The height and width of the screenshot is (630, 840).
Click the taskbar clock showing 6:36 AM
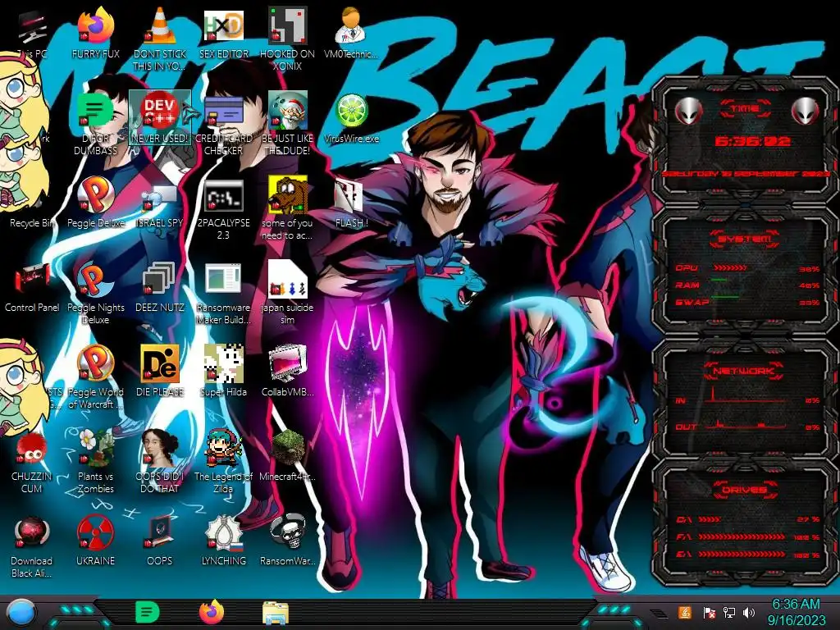(796, 612)
